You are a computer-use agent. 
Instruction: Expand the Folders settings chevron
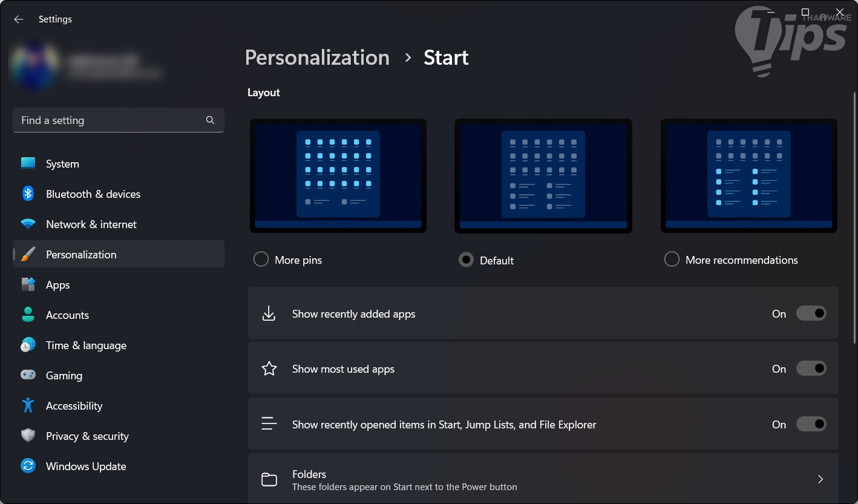tap(820, 479)
